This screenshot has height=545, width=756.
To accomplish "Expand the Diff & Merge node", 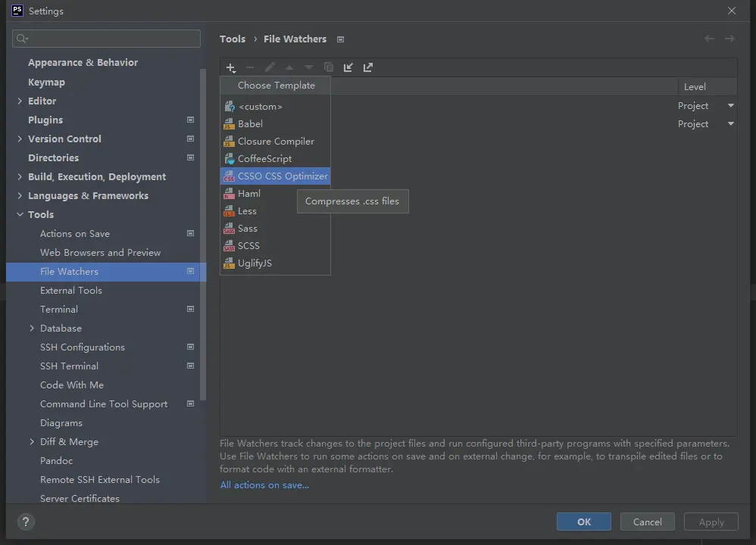I will pyautogui.click(x=32, y=442).
